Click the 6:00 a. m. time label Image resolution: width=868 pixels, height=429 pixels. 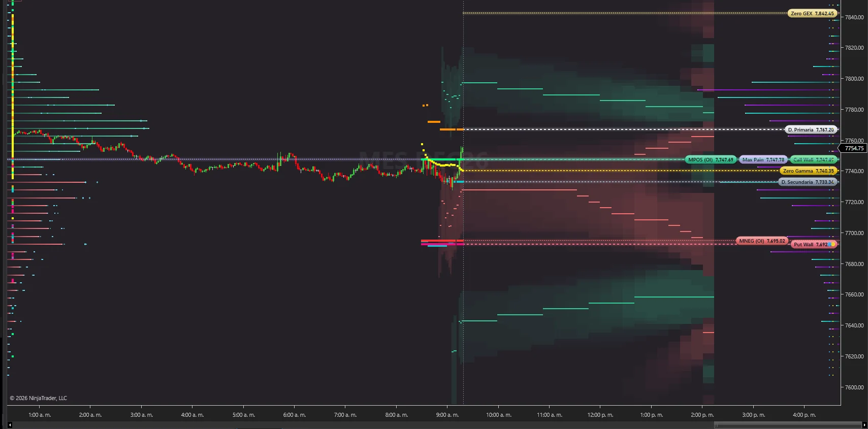click(295, 415)
